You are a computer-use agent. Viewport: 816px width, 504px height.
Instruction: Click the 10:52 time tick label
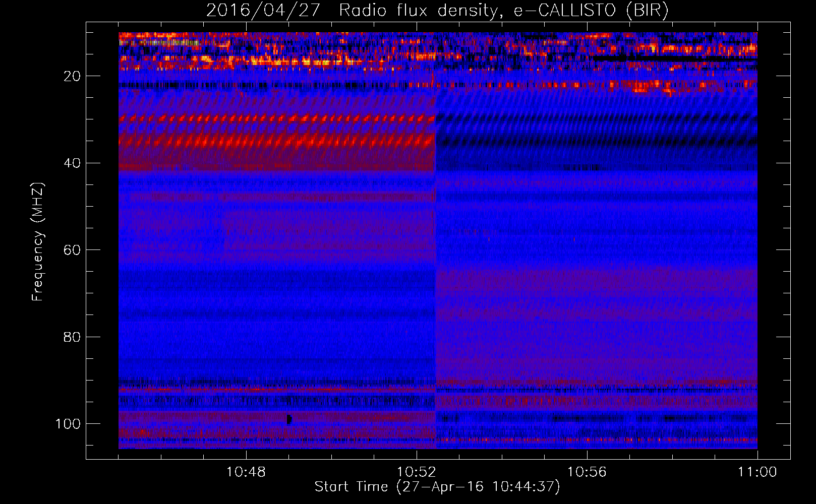click(x=417, y=472)
